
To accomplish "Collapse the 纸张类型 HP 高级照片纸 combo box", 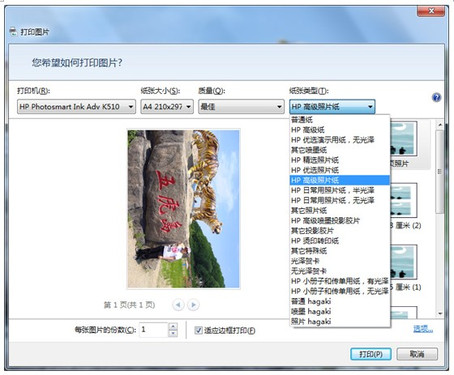I will (x=332, y=107).
